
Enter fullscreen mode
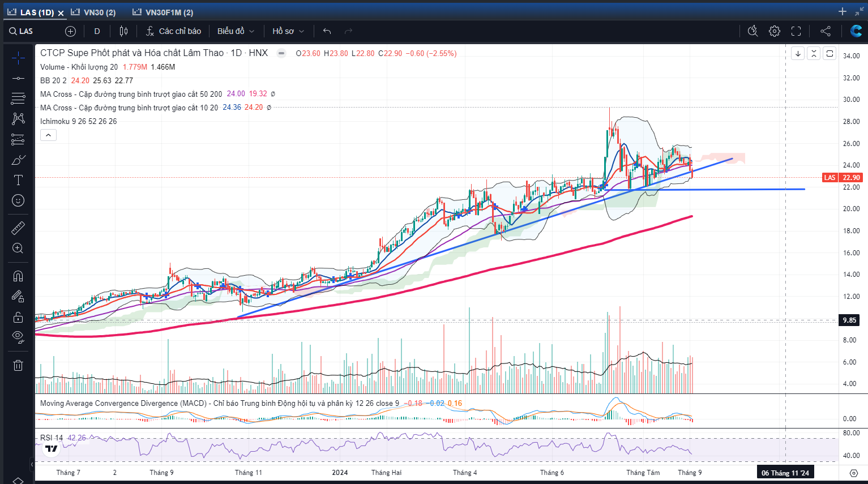coord(796,31)
